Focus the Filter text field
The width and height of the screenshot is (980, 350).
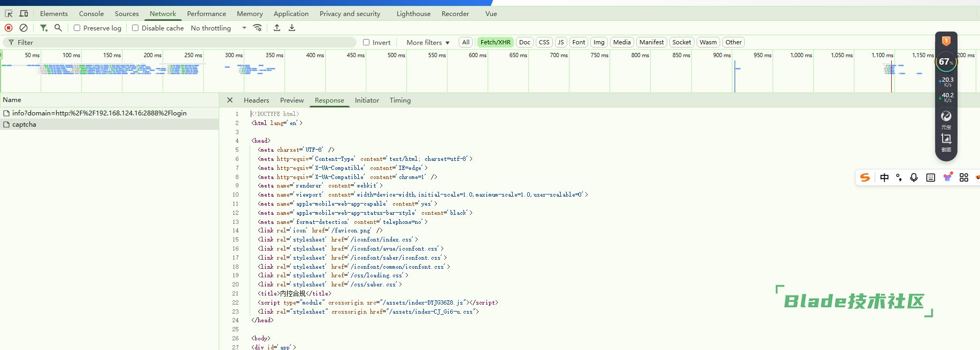coord(180,42)
